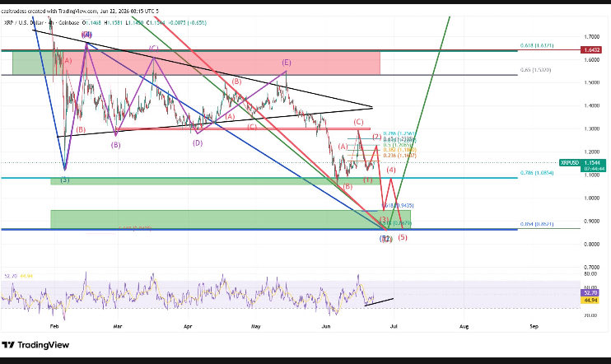This screenshot has width=611, height=364.
Task: Click the 0.7000 price axis value
Action: pos(591,268)
